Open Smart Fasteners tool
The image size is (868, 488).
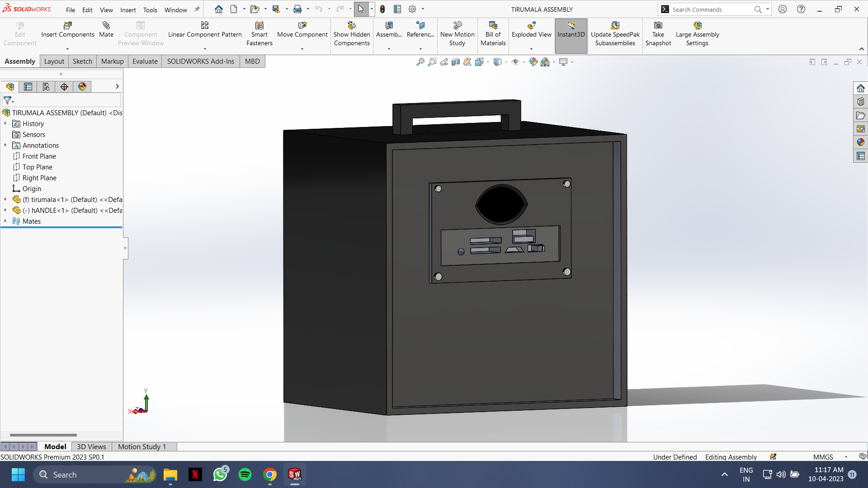click(x=259, y=26)
